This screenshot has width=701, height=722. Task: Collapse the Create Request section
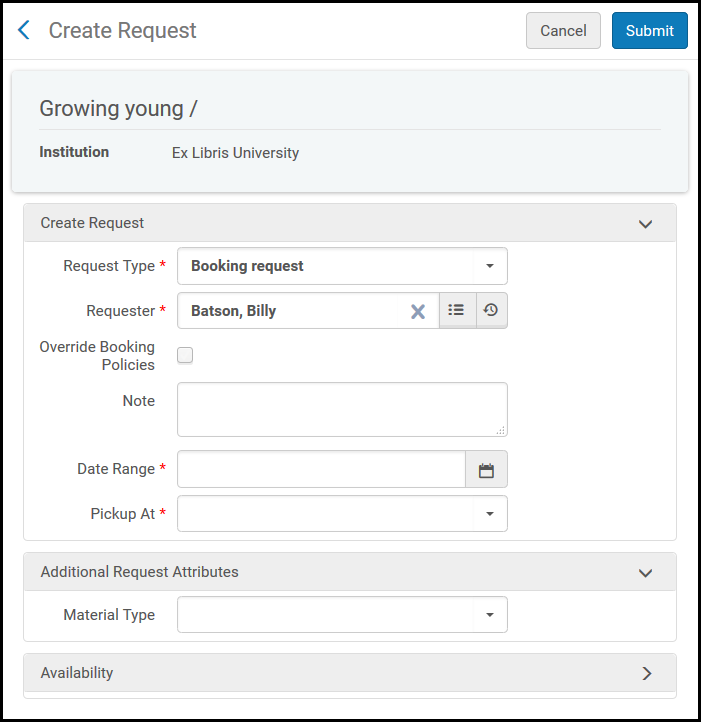pyautogui.click(x=645, y=224)
